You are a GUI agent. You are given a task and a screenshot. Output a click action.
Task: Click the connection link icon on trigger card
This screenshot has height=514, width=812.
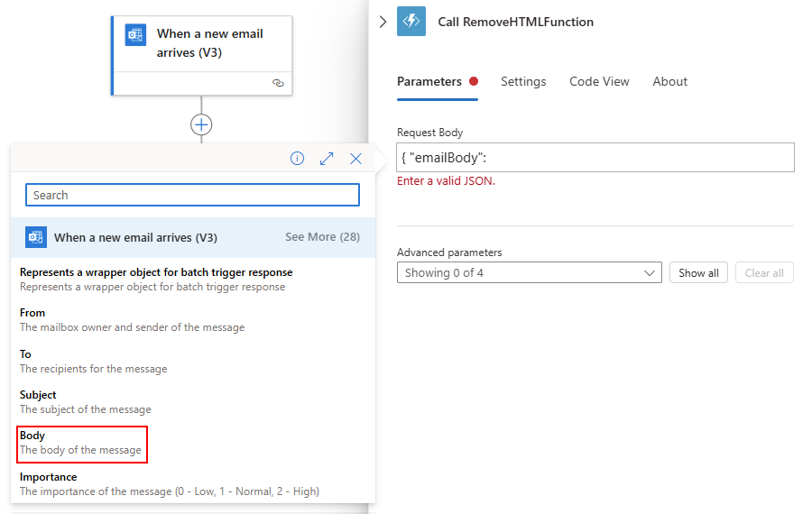278,82
